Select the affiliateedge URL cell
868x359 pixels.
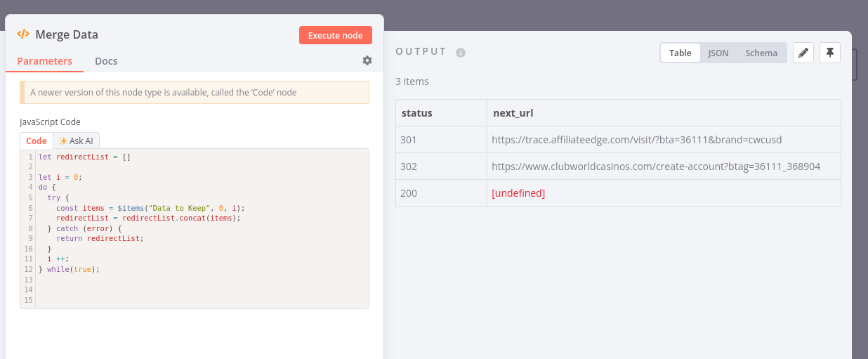(x=636, y=140)
